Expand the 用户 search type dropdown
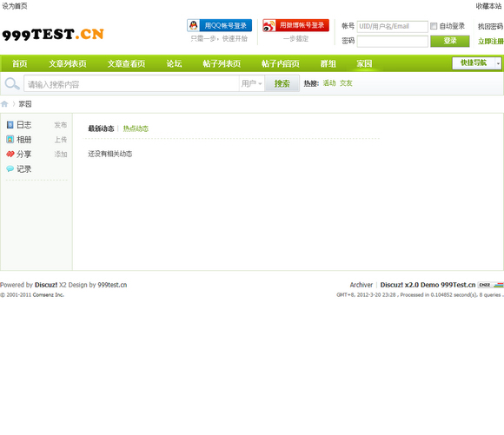 point(252,83)
